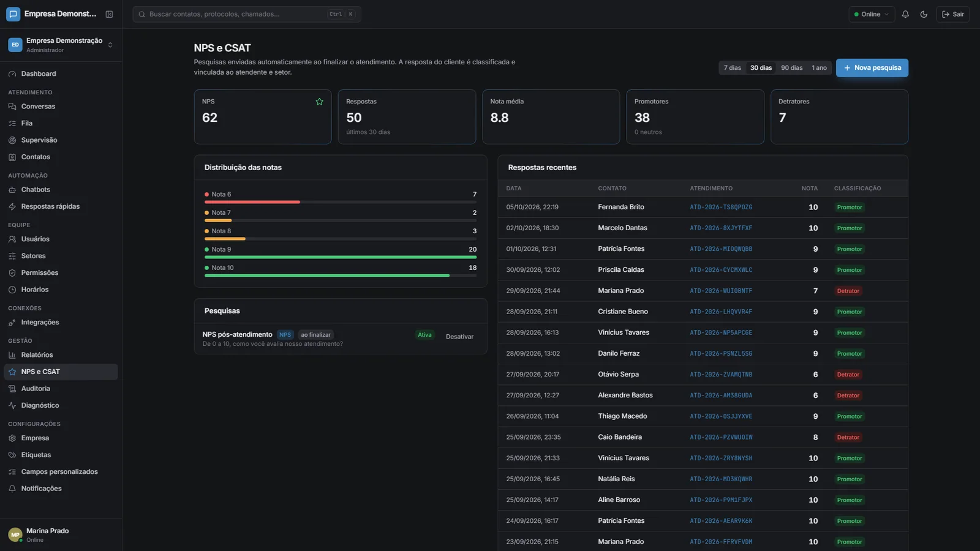Select the 7 dias period
The width and height of the screenshot is (980, 551).
(732, 68)
